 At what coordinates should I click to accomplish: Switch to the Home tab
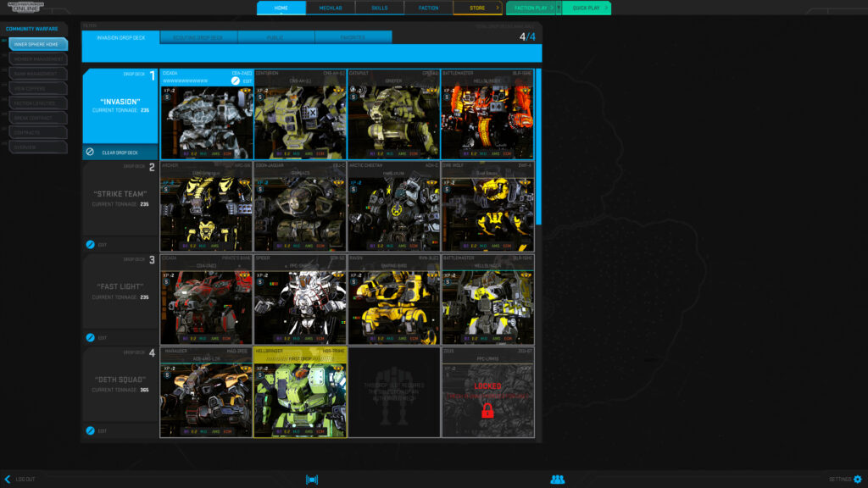click(x=281, y=8)
